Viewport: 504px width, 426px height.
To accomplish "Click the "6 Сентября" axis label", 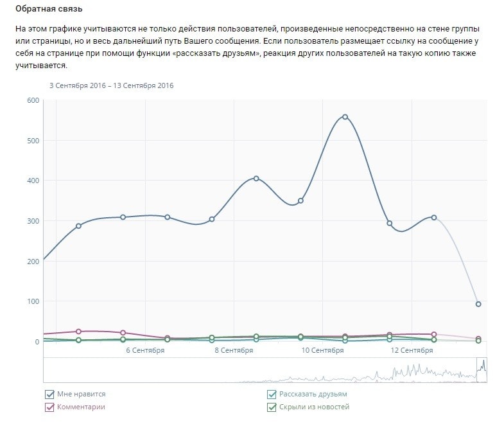I will coord(145,350).
